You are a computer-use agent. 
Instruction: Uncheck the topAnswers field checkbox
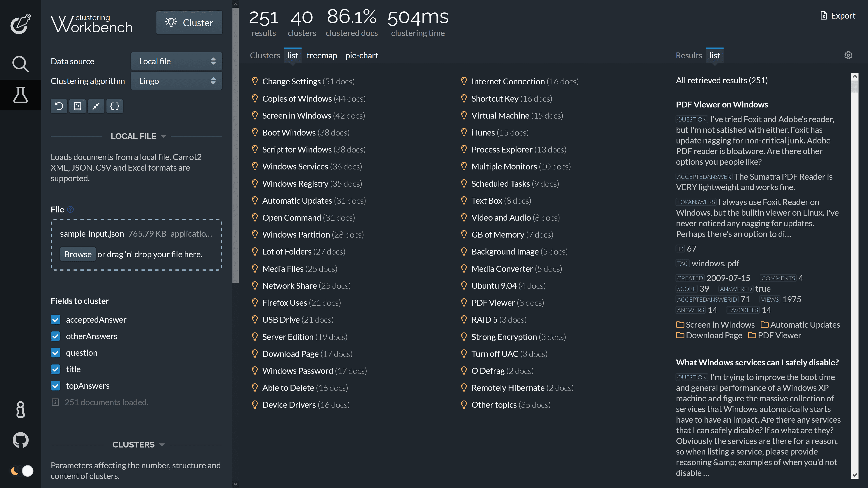pyautogui.click(x=56, y=386)
